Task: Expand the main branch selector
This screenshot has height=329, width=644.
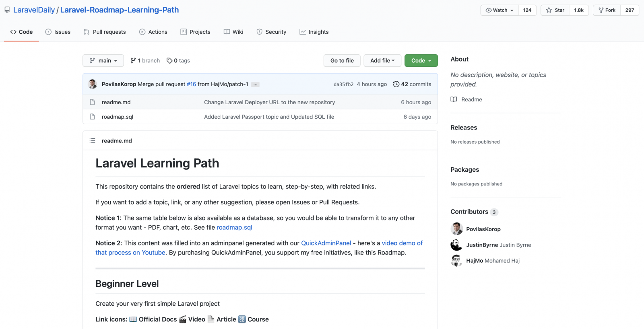Action: tap(103, 61)
